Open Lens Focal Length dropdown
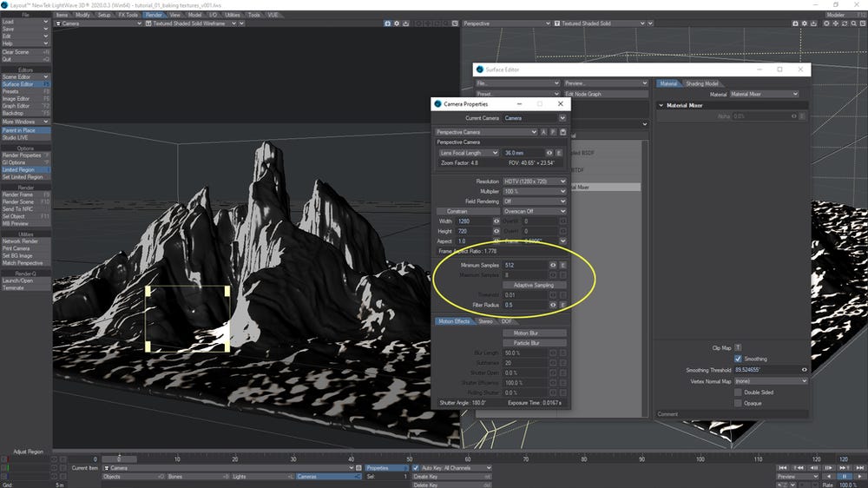Screen dimensions: 868x488 (469, 153)
